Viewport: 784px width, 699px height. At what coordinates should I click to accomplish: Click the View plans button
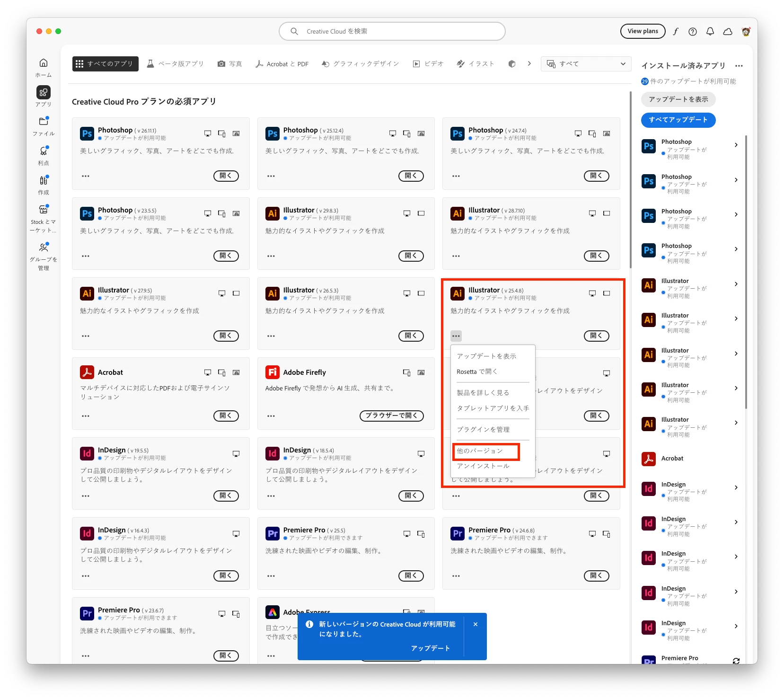[643, 31]
